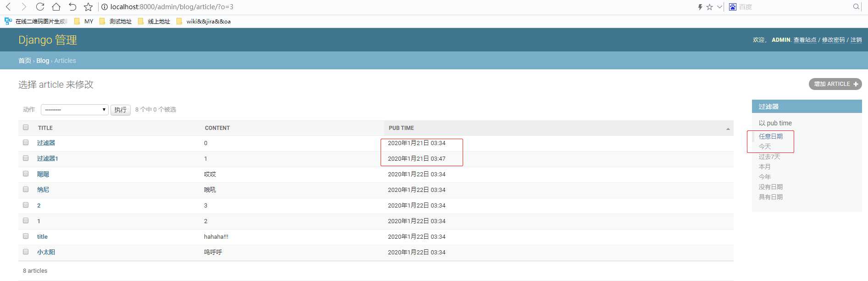This screenshot has height=281, width=868.
Task: Click 注销 logout link
Action: coord(856,40)
